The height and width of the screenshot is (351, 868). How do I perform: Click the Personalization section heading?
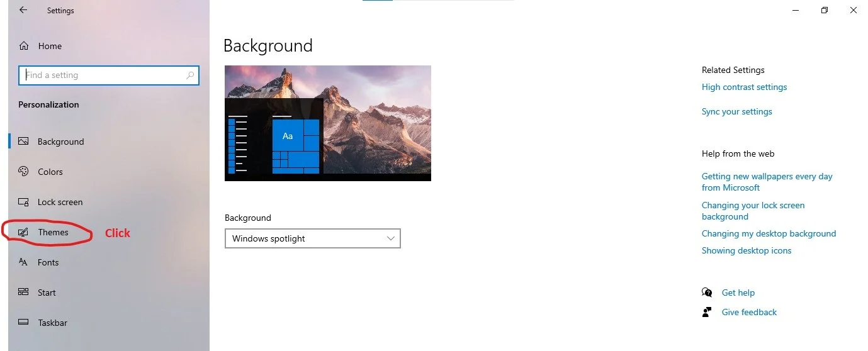[48, 104]
